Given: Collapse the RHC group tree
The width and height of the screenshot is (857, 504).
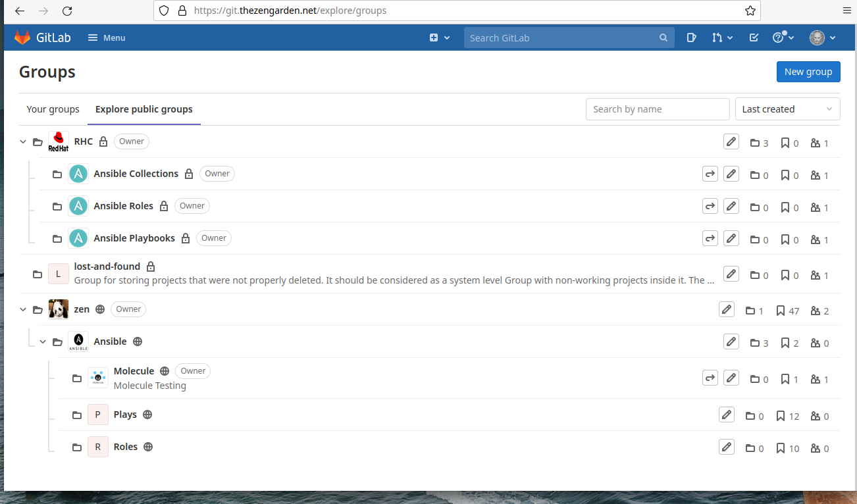Looking at the screenshot, I should 23,142.
